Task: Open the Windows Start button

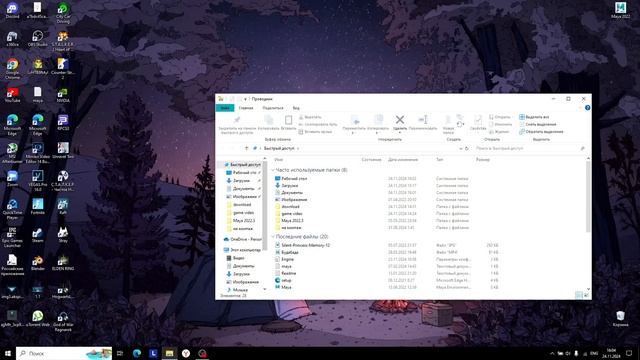Action: (x=7, y=353)
